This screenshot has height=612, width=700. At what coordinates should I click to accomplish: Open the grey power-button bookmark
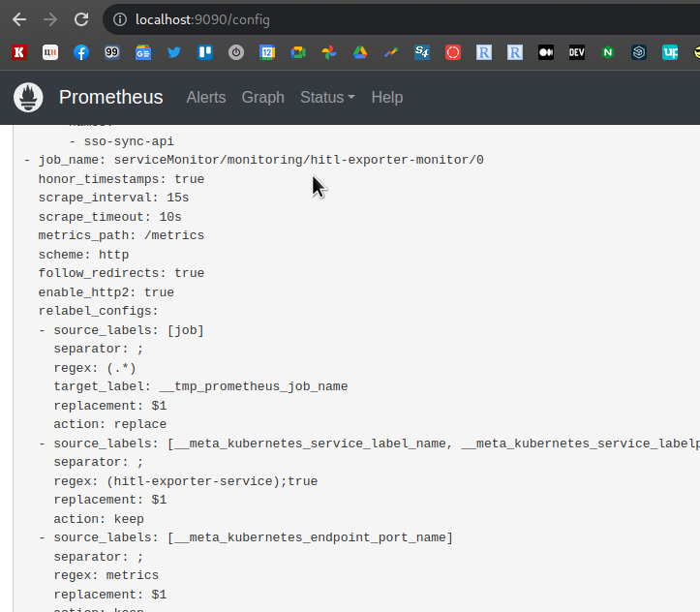(x=236, y=52)
